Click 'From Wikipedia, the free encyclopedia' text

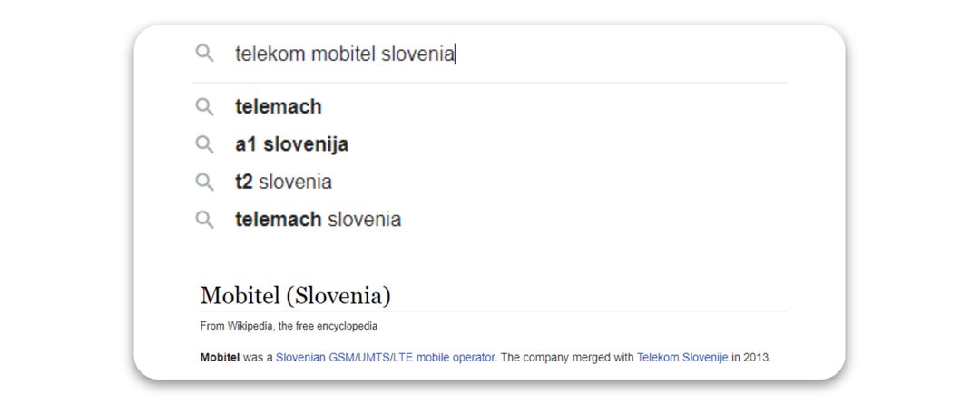tap(289, 326)
